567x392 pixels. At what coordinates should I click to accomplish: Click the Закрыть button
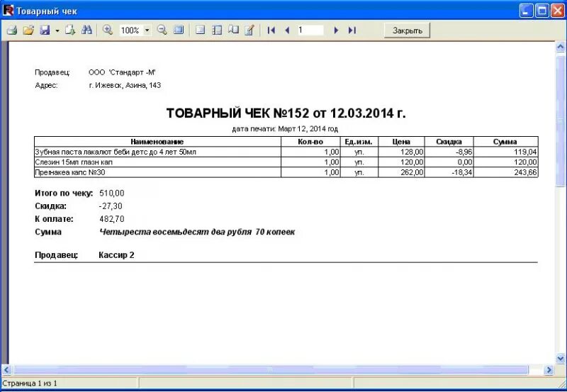click(407, 30)
